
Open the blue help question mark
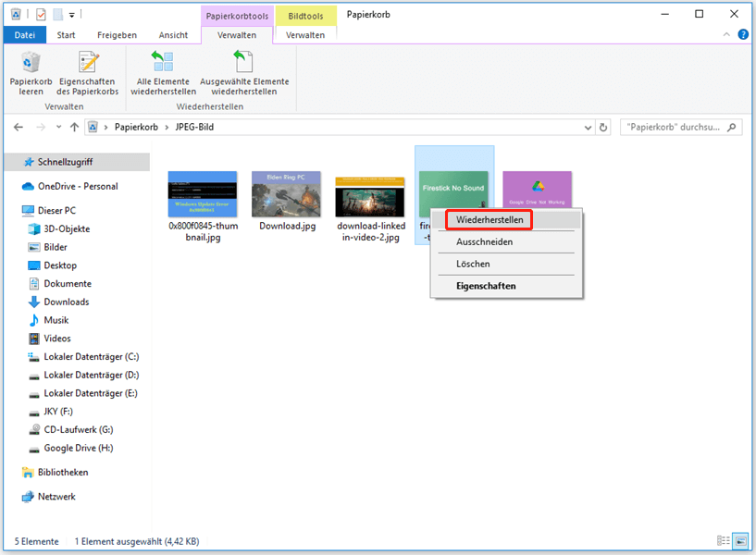click(743, 34)
